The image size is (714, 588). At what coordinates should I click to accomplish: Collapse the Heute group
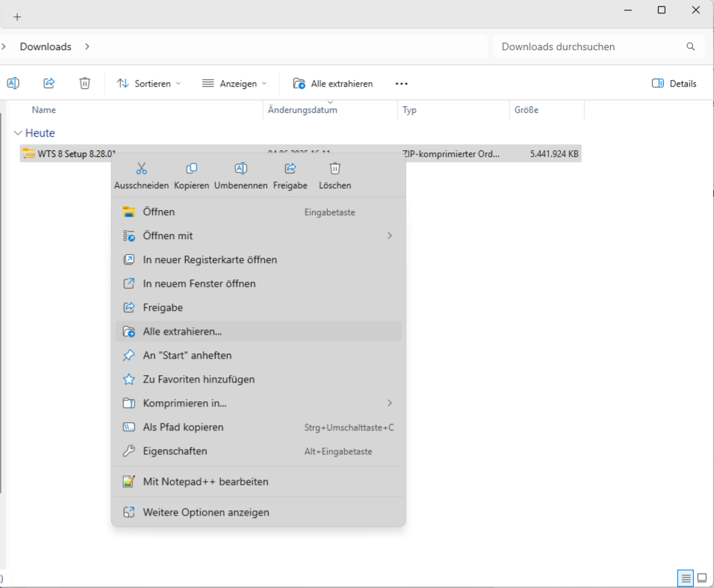[x=18, y=133]
